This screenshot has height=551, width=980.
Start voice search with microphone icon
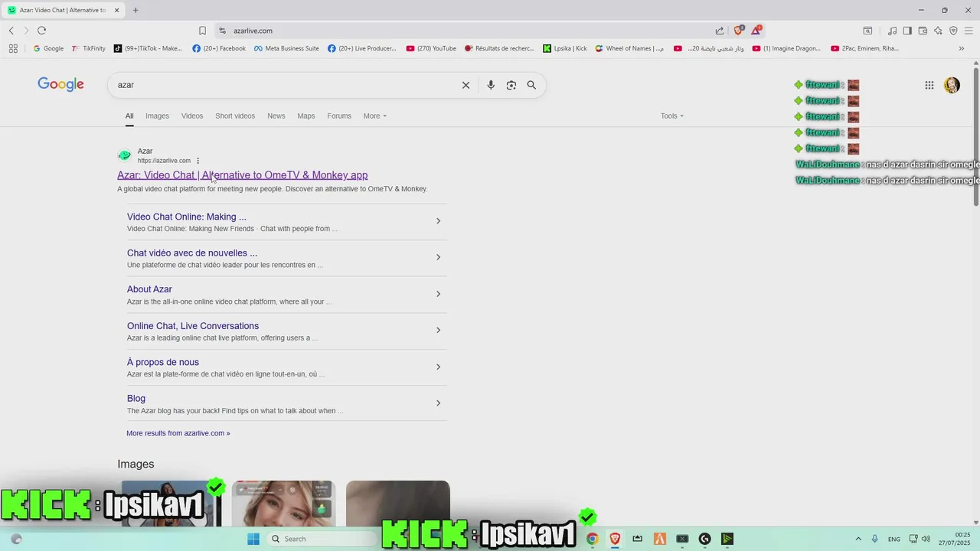click(491, 85)
